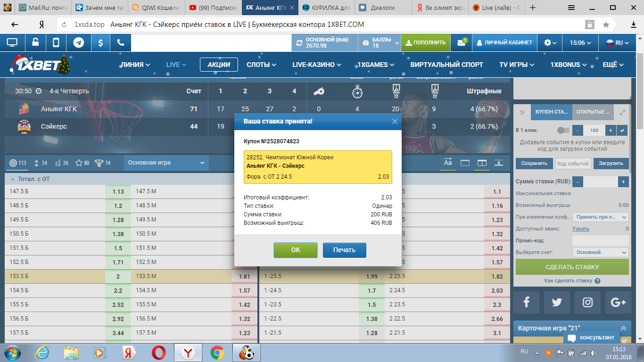Viewport: 644px width, 362px height.
Task: Confirm the one-click amount with checkmark
Action: coord(623,130)
